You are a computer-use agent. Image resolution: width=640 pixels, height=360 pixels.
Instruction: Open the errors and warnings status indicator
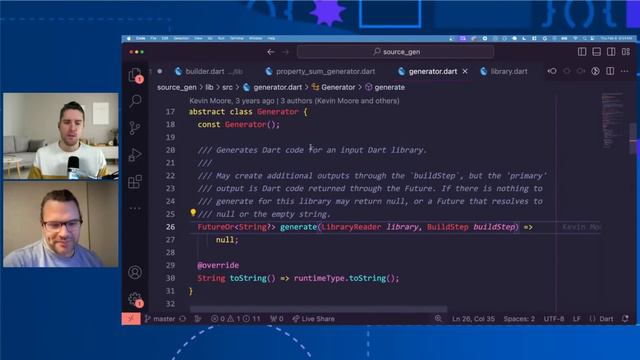(235, 319)
